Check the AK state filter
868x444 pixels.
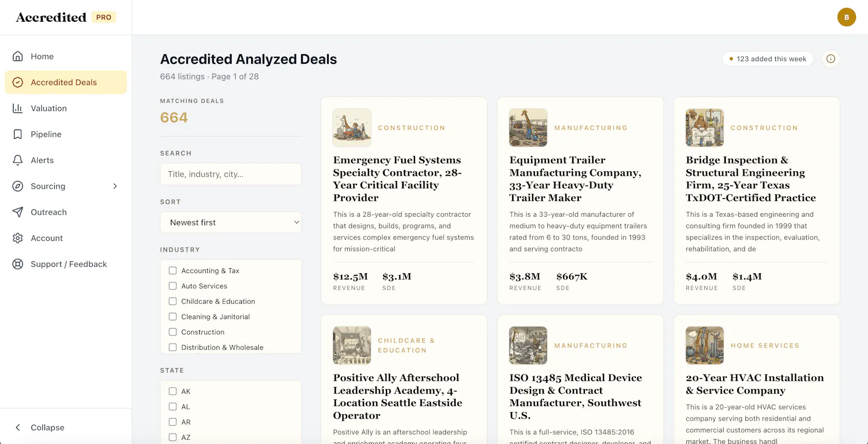[173, 391]
